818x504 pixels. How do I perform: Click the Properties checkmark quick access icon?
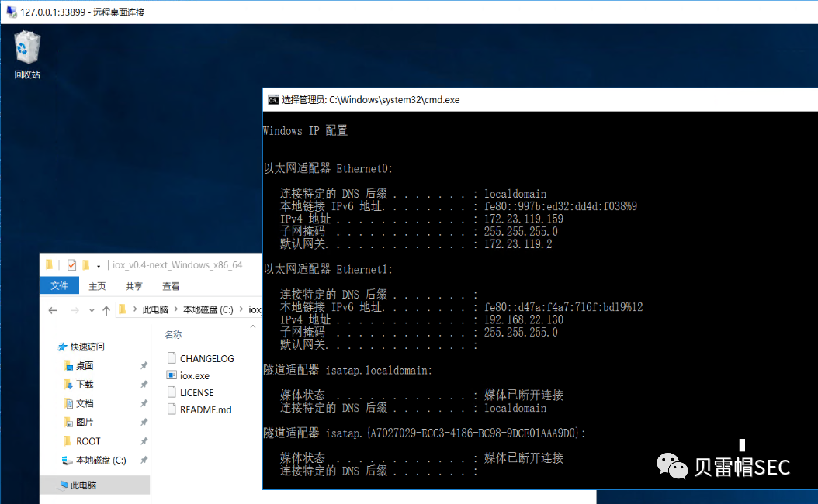tap(71, 264)
